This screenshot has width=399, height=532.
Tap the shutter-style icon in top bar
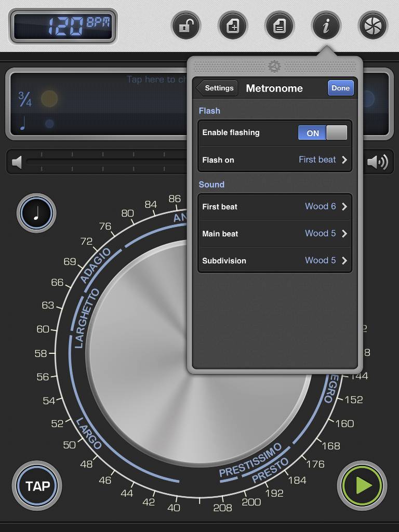pos(373,26)
